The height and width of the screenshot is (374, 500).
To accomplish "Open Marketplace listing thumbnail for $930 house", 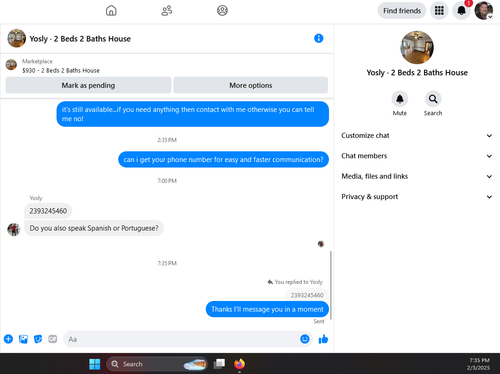I will tap(11, 65).
